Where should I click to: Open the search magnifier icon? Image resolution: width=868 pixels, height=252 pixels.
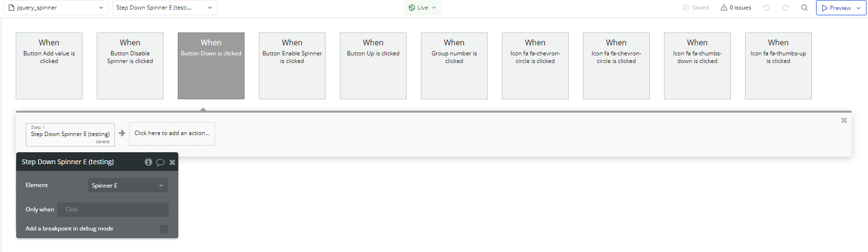pos(805,8)
